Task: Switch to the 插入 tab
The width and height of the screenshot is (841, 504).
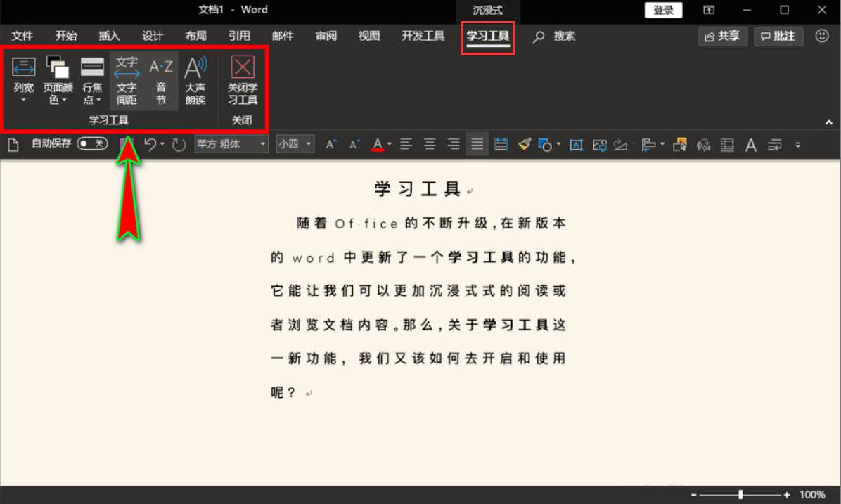Action: point(109,36)
